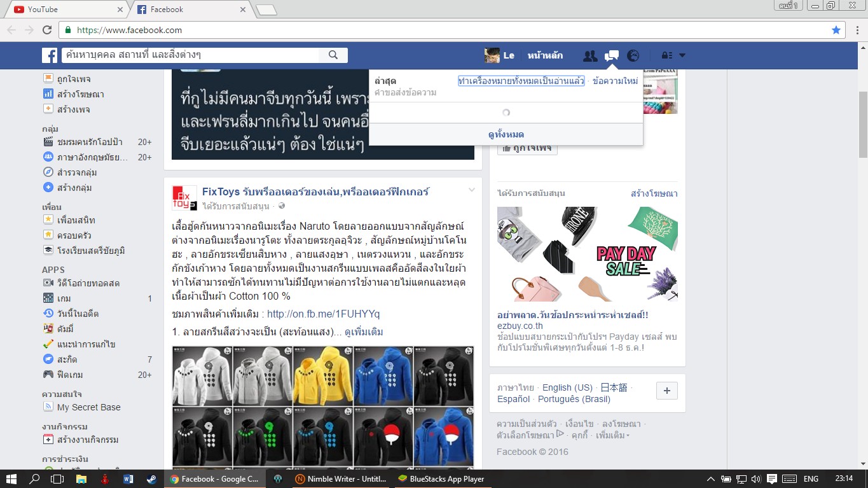Image resolution: width=868 pixels, height=488 pixels.
Task: Open สร้างโฆษณา in left sidebar
Action: pyautogui.click(x=81, y=94)
